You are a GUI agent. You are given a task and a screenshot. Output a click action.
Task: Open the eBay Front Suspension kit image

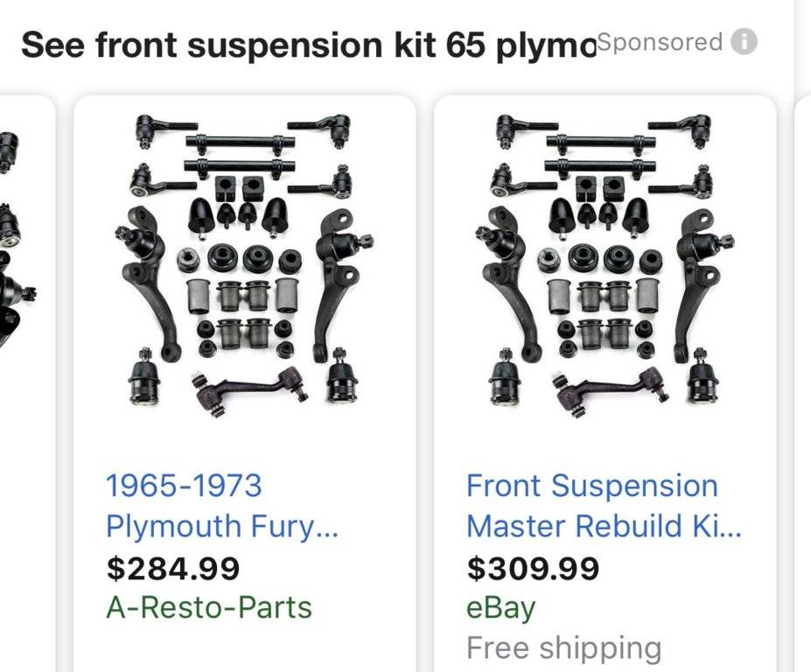(x=604, y=261)
